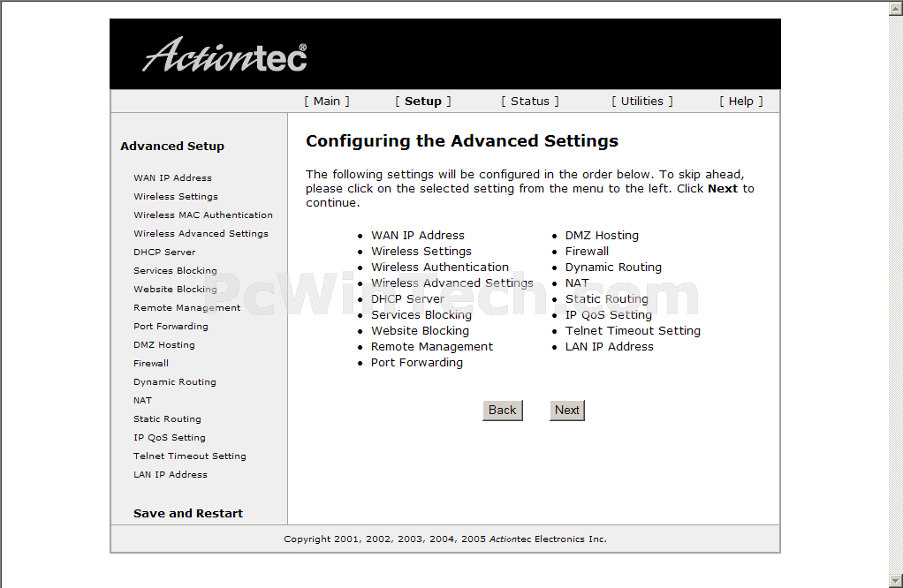The width and height of the screenshot is (903, 588).
Task: Click 'Static Routing' bullet item
Action: (606, 299)
